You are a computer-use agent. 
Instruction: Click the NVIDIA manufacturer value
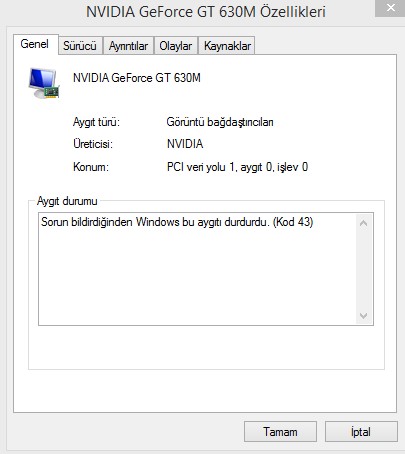click(185, 144)
